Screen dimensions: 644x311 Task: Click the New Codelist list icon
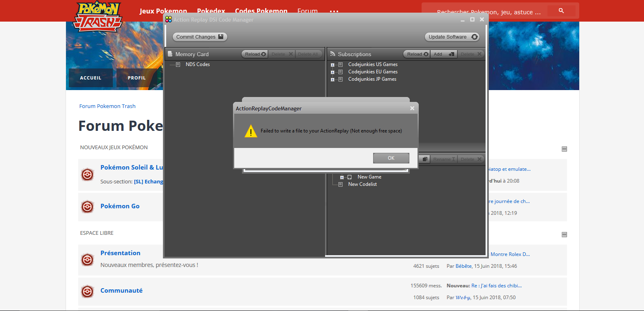(341, 184)
